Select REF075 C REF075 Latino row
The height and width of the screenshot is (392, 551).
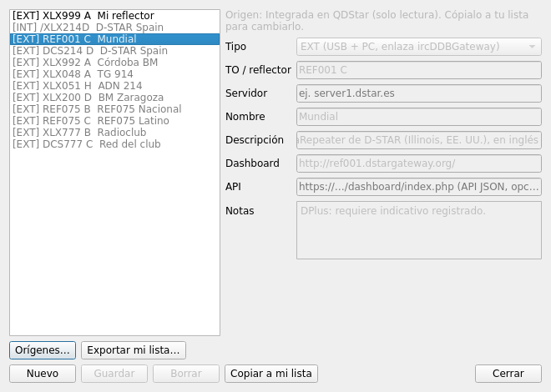click(114, 121)
